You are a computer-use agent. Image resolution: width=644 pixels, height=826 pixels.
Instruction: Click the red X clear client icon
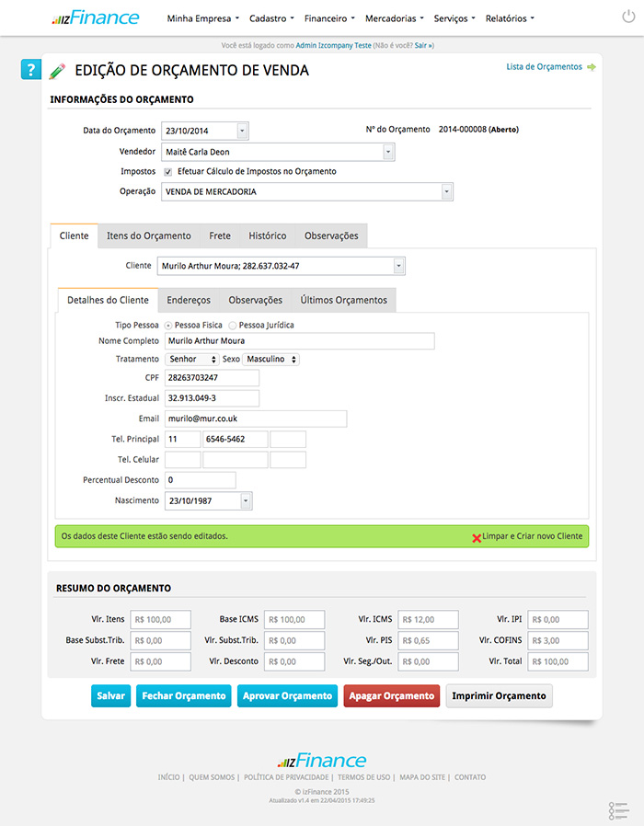[x=477, y=537]
